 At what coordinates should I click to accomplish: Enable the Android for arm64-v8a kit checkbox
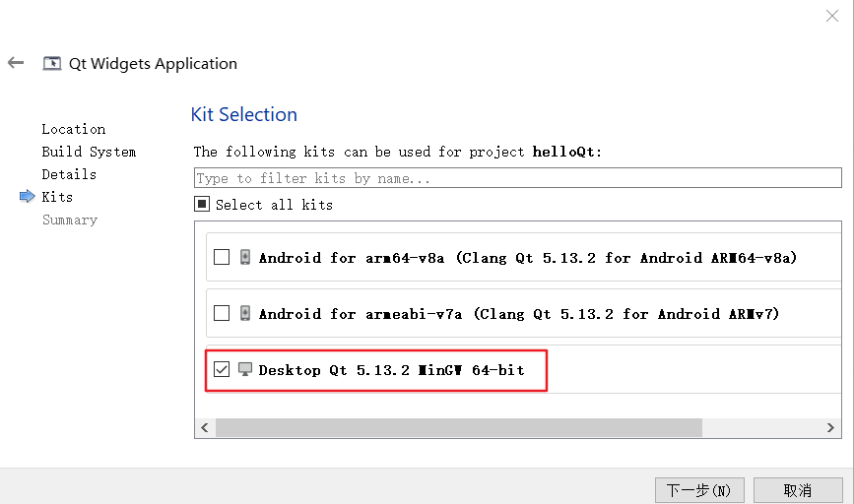[222, 257]
